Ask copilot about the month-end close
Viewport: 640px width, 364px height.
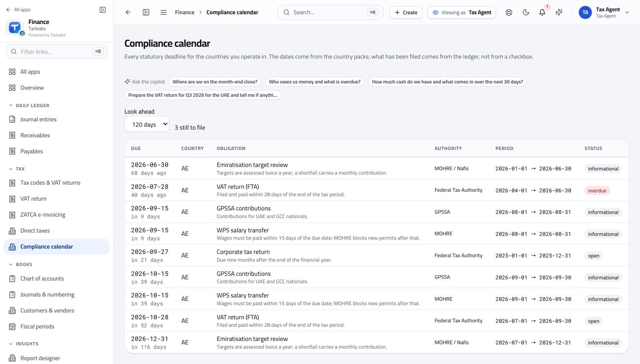(215, 82)
